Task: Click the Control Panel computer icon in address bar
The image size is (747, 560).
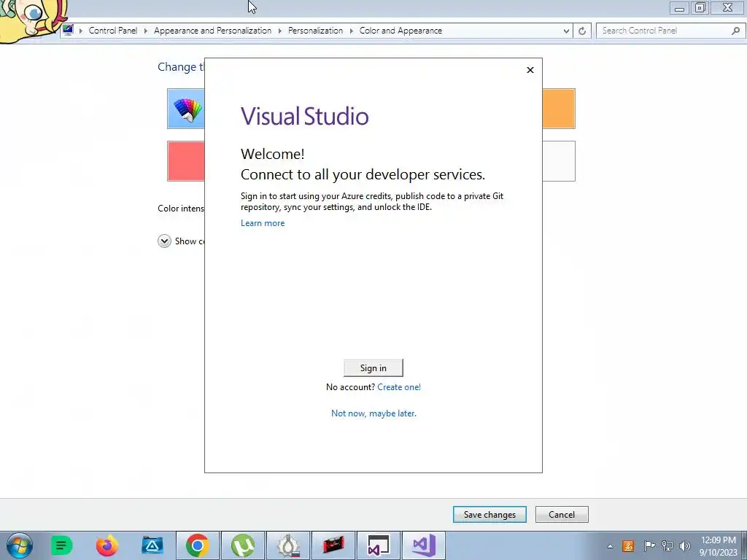Action: click(x=68, y=30)
